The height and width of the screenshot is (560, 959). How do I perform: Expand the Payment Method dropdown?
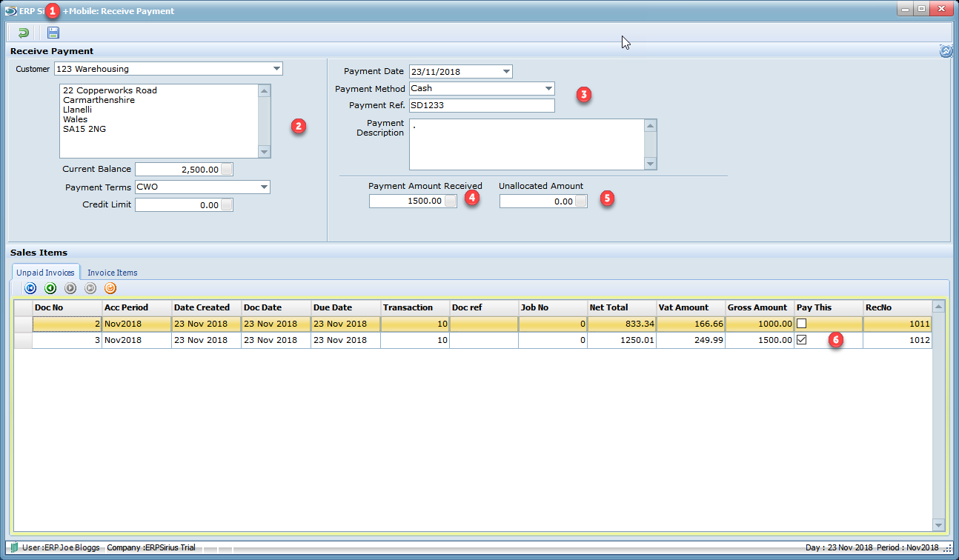(x=548, y=88)
